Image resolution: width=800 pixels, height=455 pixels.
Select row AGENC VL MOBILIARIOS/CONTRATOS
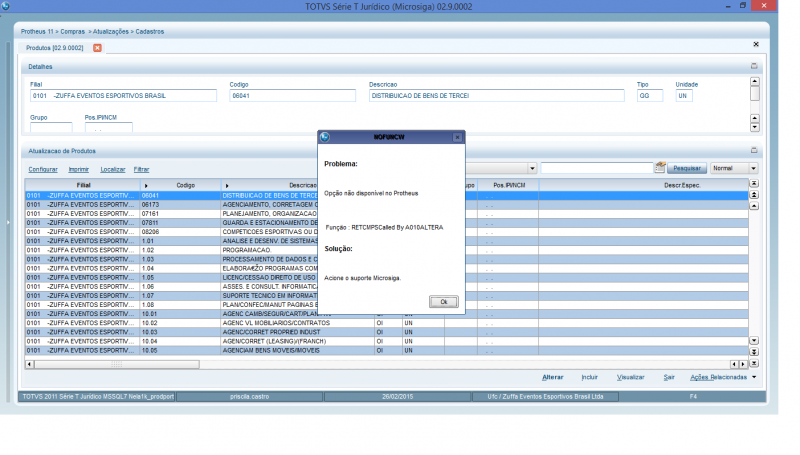click(x=386, y=323)
